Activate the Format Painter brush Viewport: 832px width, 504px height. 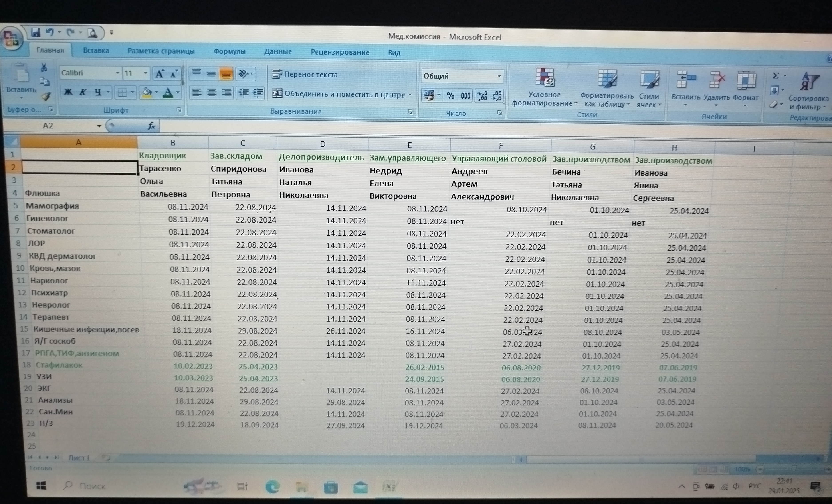(46, 97)
